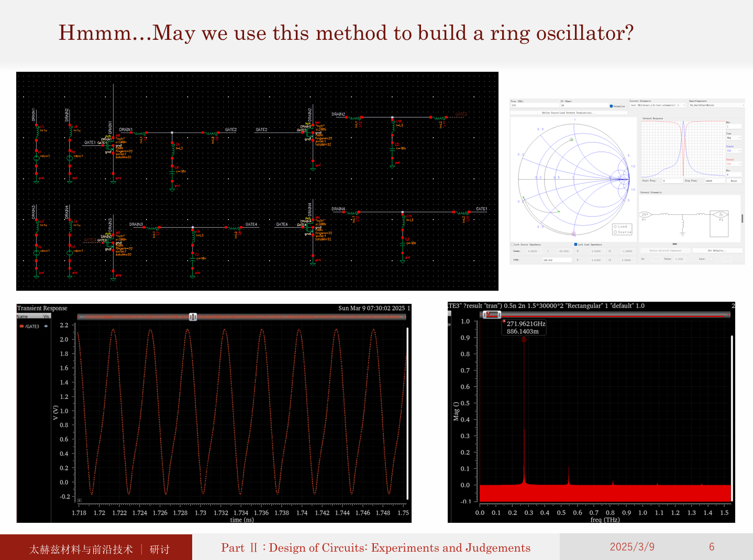Viewport: 753px width, 560px height.
Task: Select the Source radio button
Action: [615, 232]
